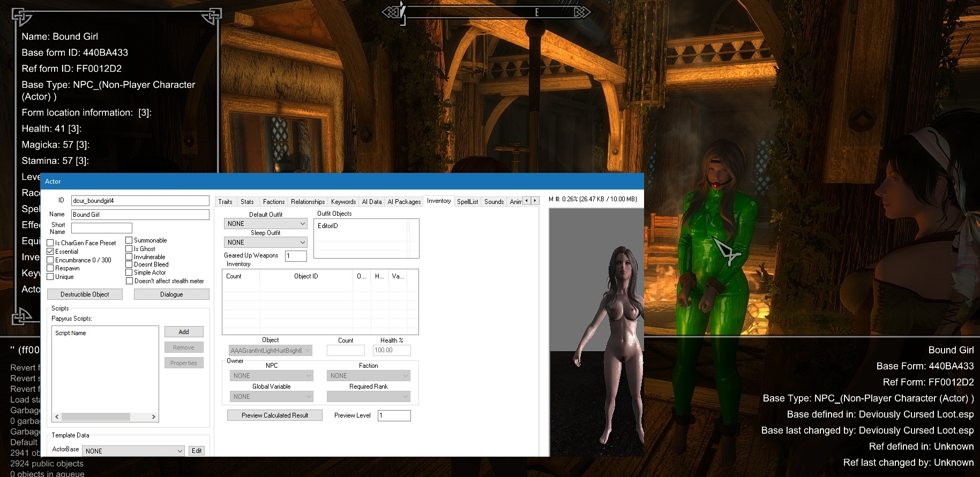Select the Relationships tab
This screenshot has height=477, width=980.
point(308,202)
